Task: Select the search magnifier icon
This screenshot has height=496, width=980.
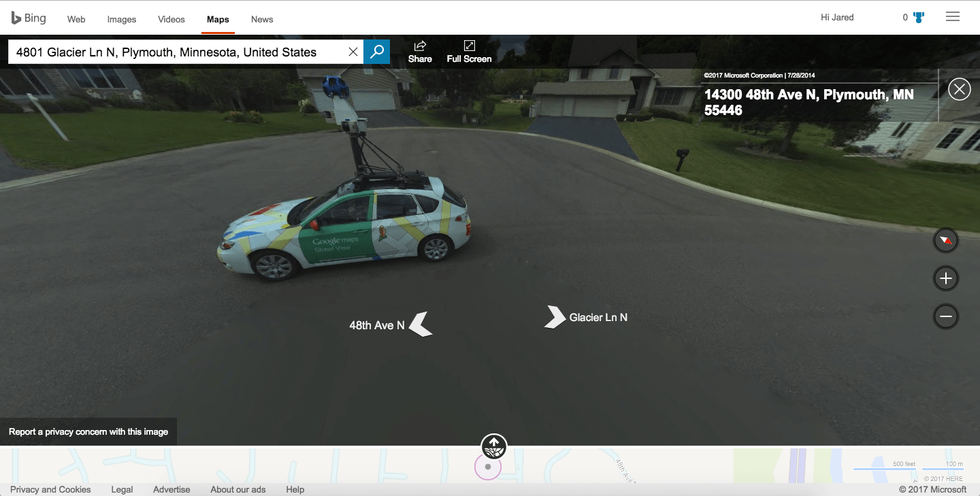Action: tap(376, 51)
